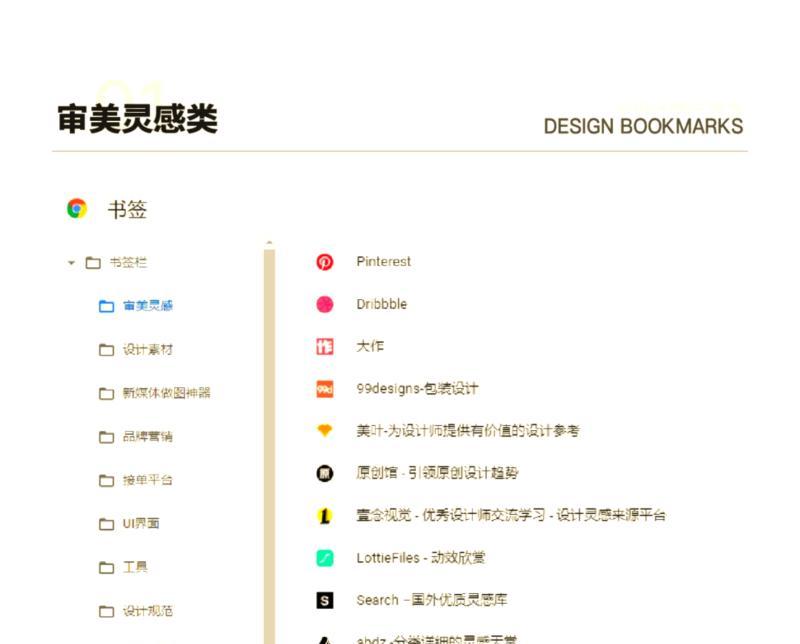Open the 设计规范 folder label
This screenshot has width=800, height=644.
pyautogui.click(x=148, y=610)
